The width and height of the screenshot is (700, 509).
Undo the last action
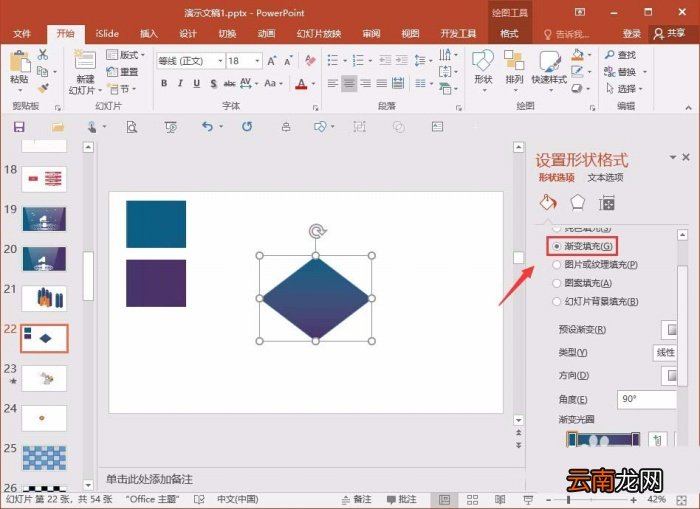tap(207, 127)
